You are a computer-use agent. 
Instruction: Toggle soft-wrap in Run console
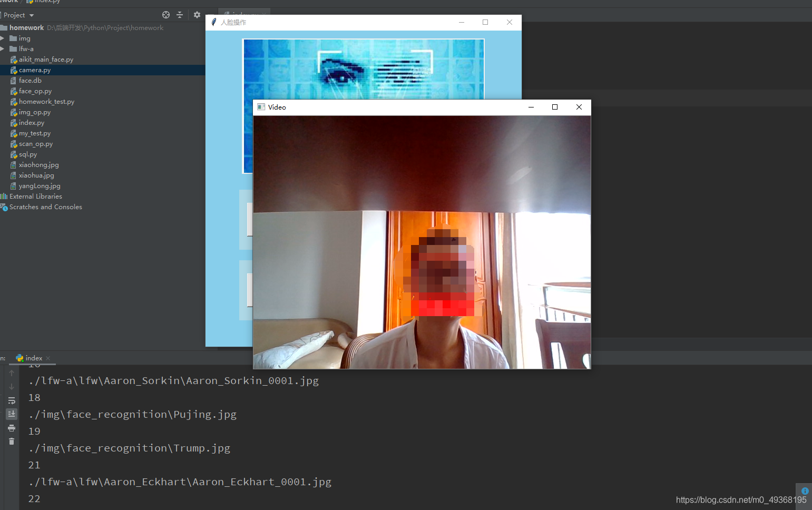point(12,400)
